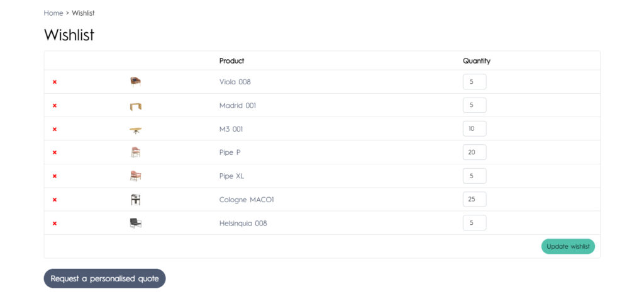Click the M3 001 quantity box
Image resolution: width=644 pixels, height=301 pixels.
tap(474, 129)
